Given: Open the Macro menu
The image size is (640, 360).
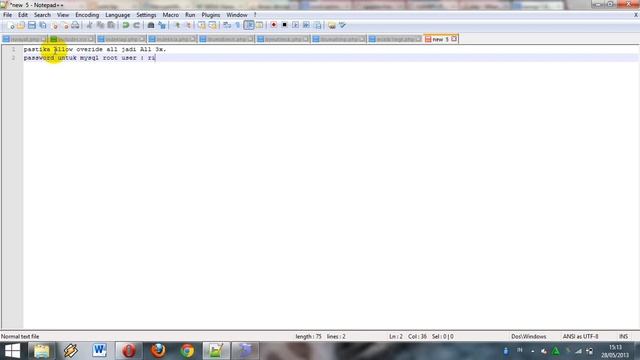Looking at the screenshot, I should point(171,15).
